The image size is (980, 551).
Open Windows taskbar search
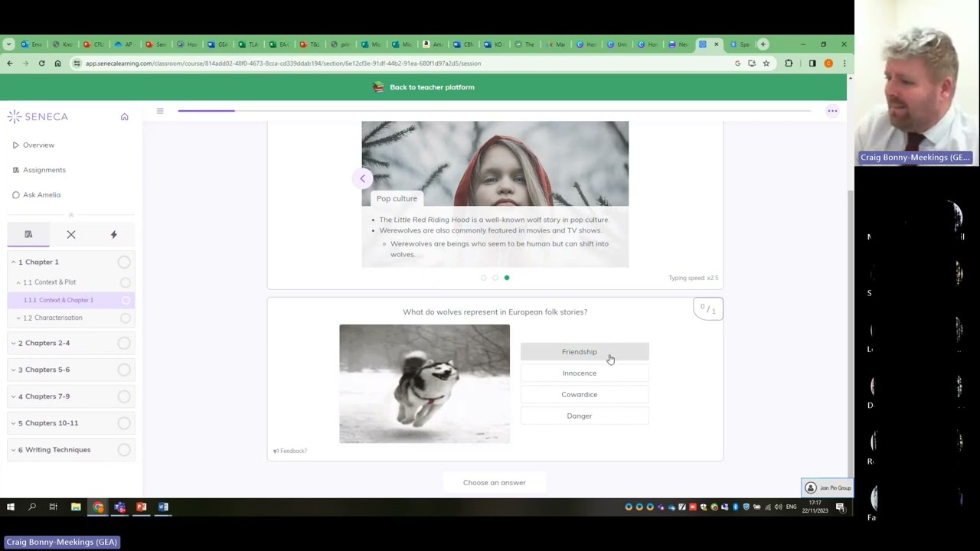(x=32, y=507)
